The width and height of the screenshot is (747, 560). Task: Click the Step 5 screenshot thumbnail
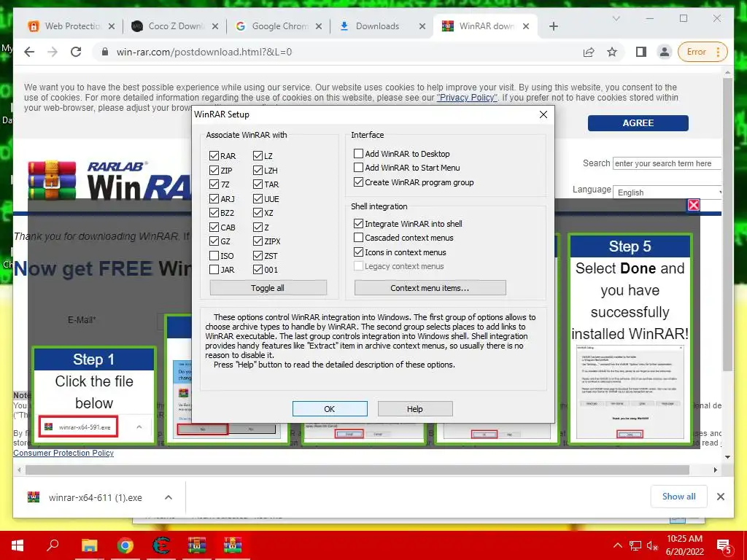pyautogui.click(x=630, y=392)
